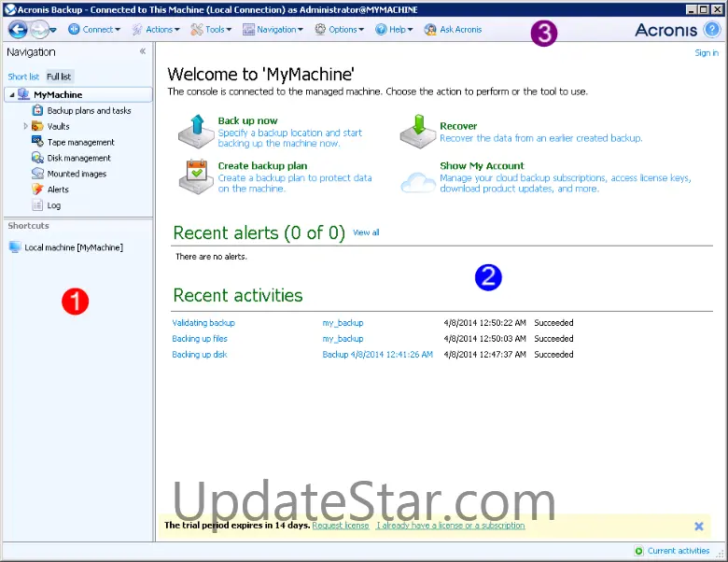This screenshot has height=562, width=728.
Task: Click the Sign in link
Action: (707, 53)
